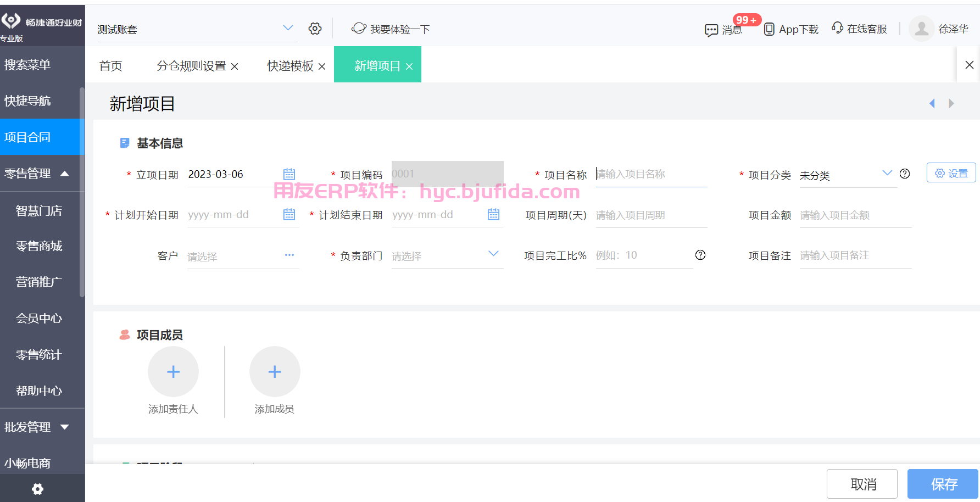Click the 保存 button
This screenshot has width=980, height=502.
click(x=943, y=484)
